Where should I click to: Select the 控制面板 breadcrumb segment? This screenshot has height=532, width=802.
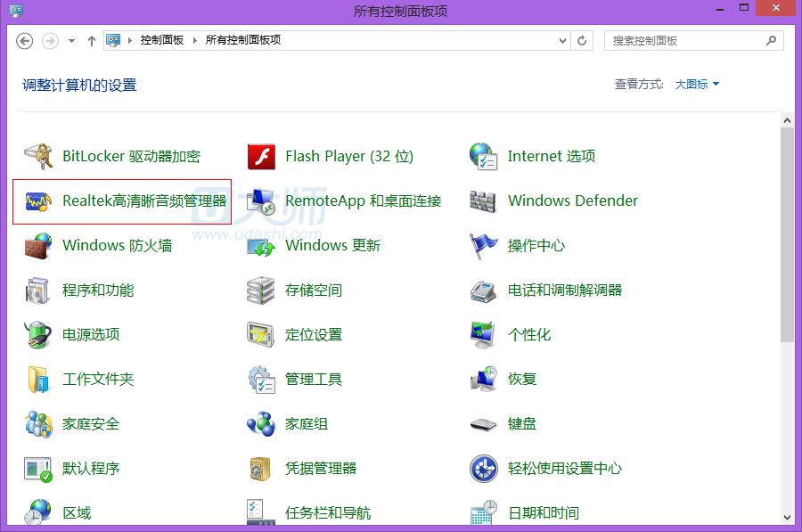click(x=161, y=40)
